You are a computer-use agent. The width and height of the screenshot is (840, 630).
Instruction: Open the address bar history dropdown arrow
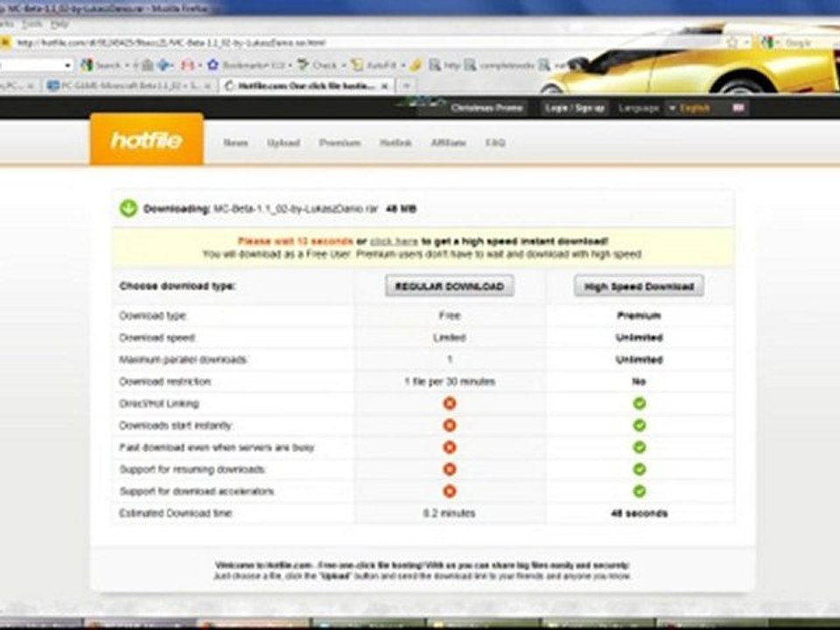(746, 42)
